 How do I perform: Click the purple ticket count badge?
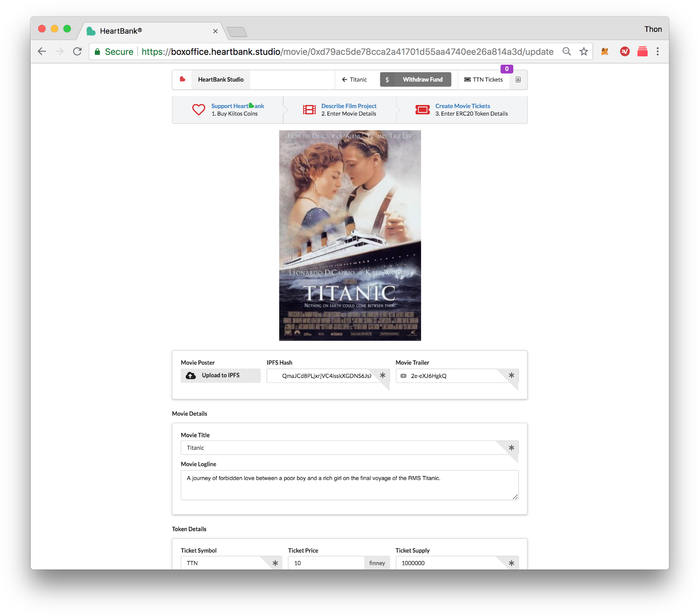[x=507, y=69]
